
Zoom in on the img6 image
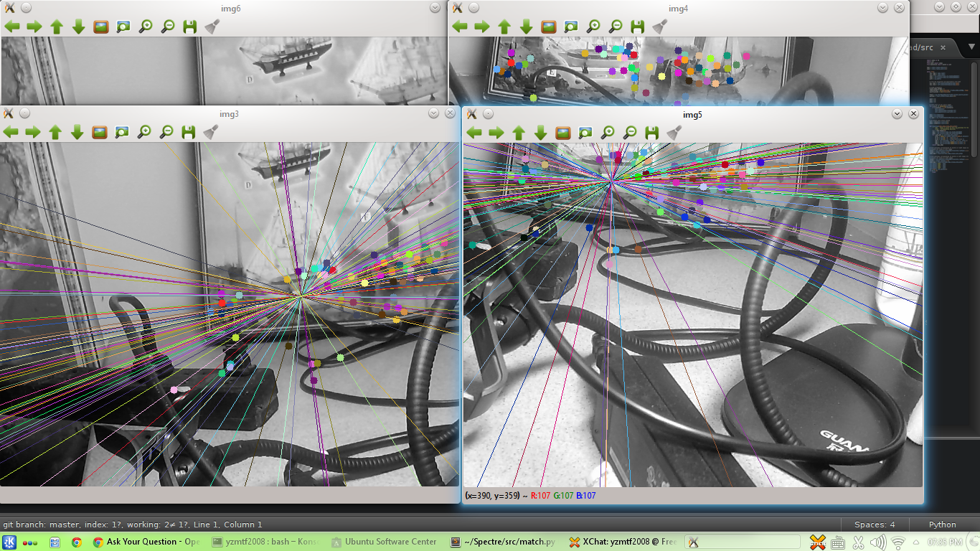[146, 27]
